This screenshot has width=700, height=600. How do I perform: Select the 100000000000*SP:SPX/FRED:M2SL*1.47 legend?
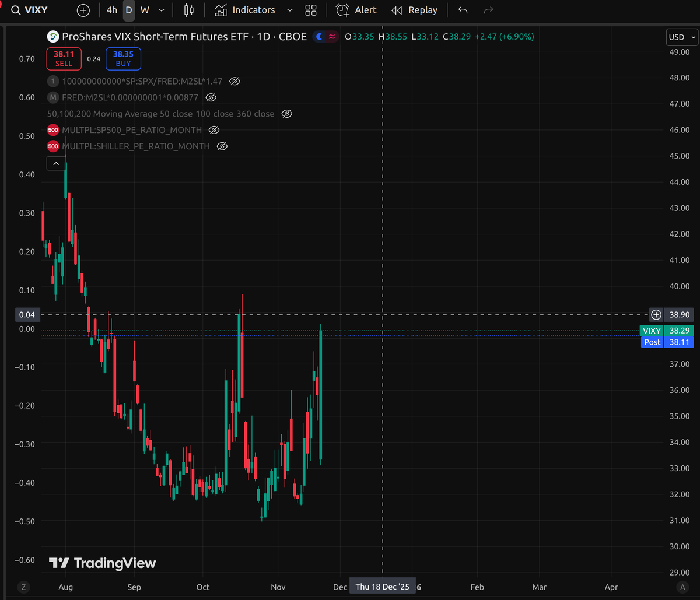pyautogui.click(x=143, y=81)
